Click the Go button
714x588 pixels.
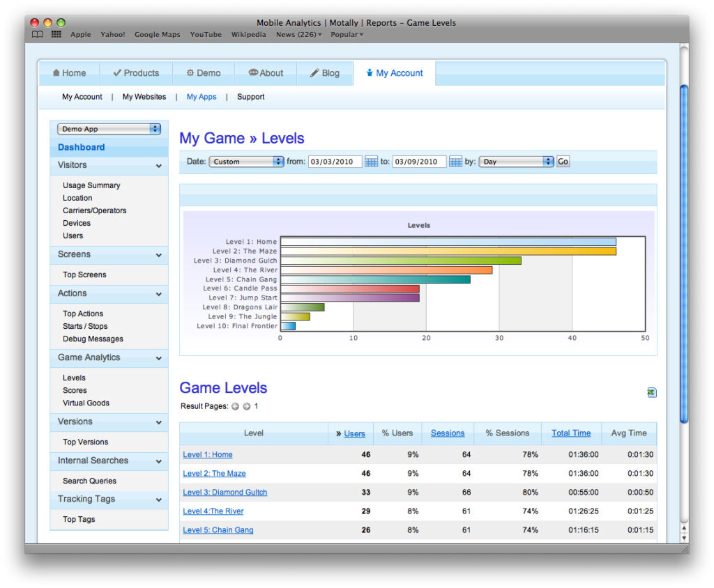[563, 162]
